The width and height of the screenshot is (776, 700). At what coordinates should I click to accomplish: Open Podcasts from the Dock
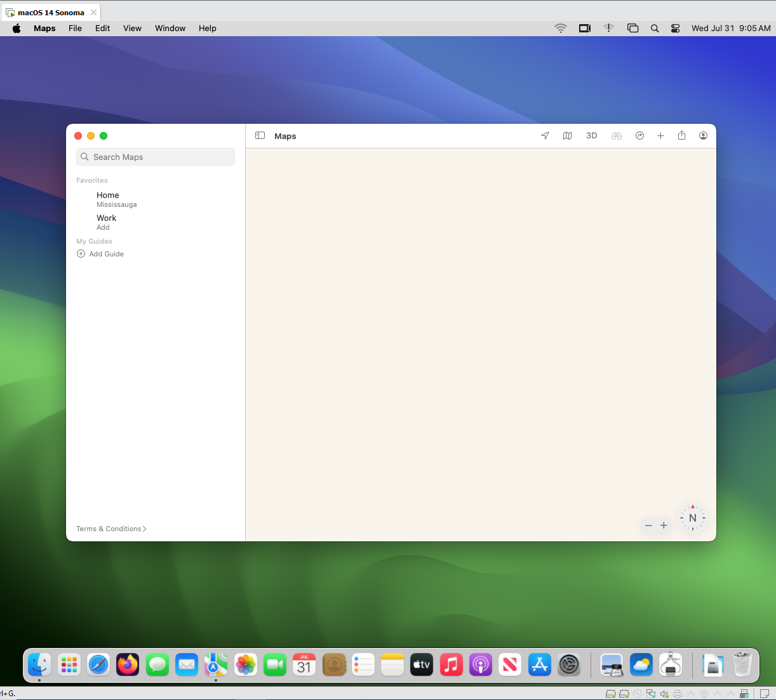(481, 664)
